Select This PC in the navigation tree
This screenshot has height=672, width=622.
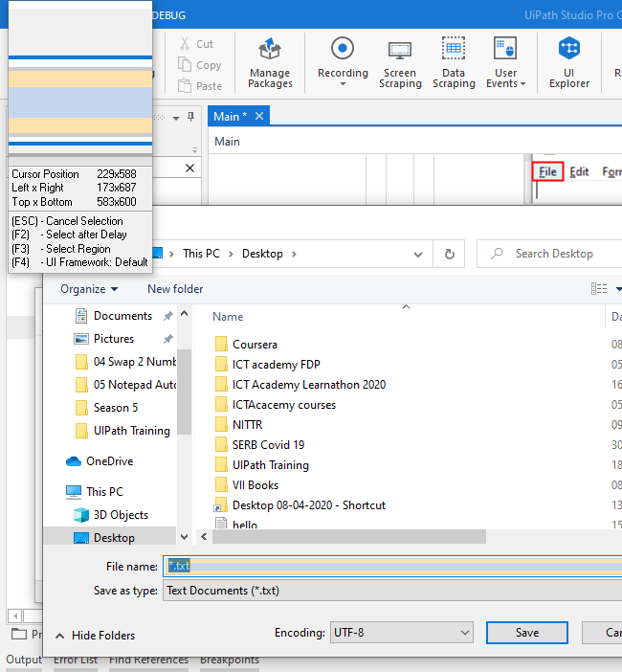[95, 492]
